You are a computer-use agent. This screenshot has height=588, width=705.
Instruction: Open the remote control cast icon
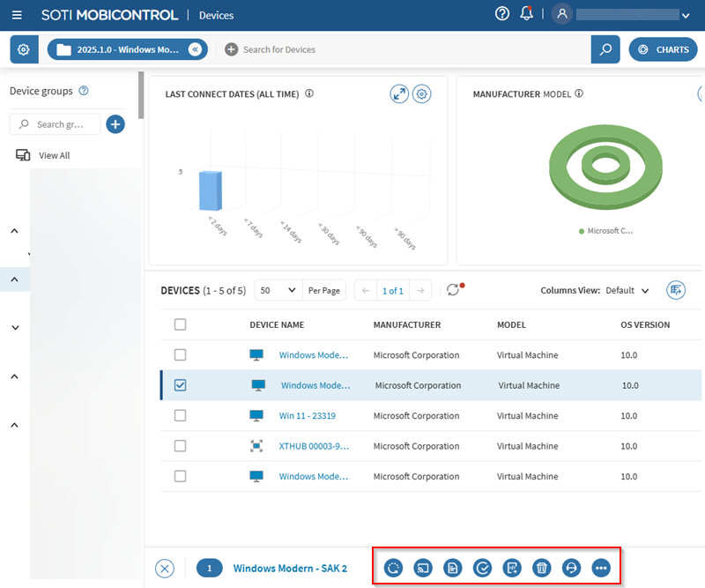(423, 568)
